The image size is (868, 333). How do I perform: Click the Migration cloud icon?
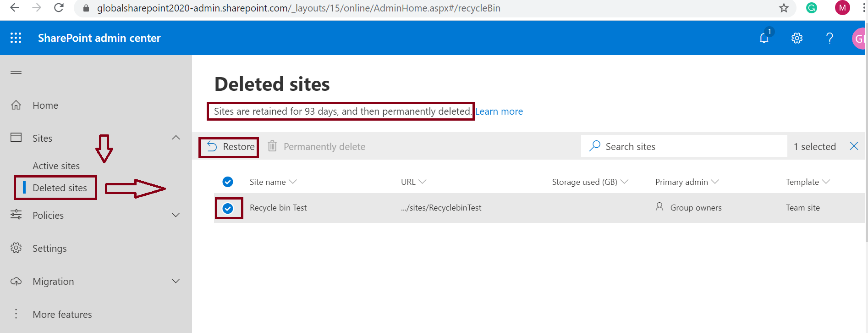[x=16, y=281]
